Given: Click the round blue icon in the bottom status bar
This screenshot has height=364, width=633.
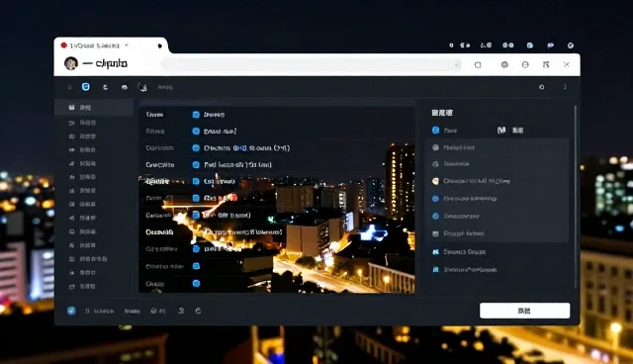Looking at the screenshot, I should click(x=71, y=311).
